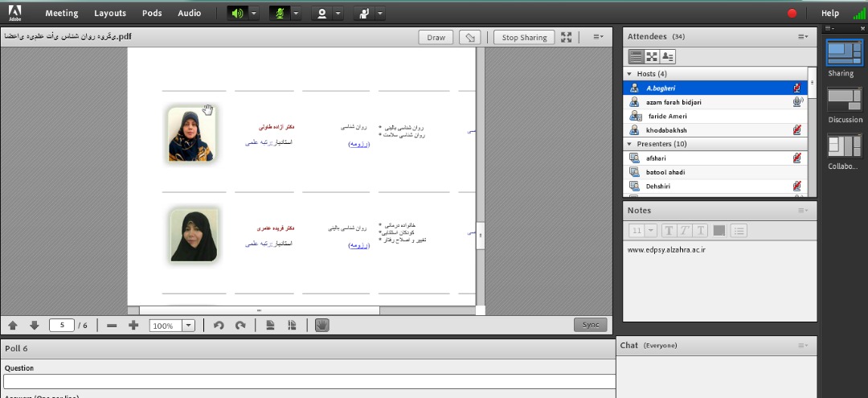Click the page number field showing 5

(61, 326)
